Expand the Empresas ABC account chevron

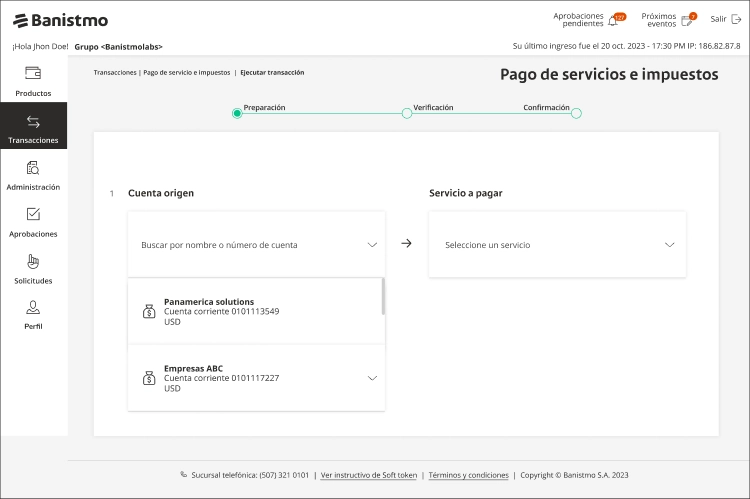tap(372, 378)
